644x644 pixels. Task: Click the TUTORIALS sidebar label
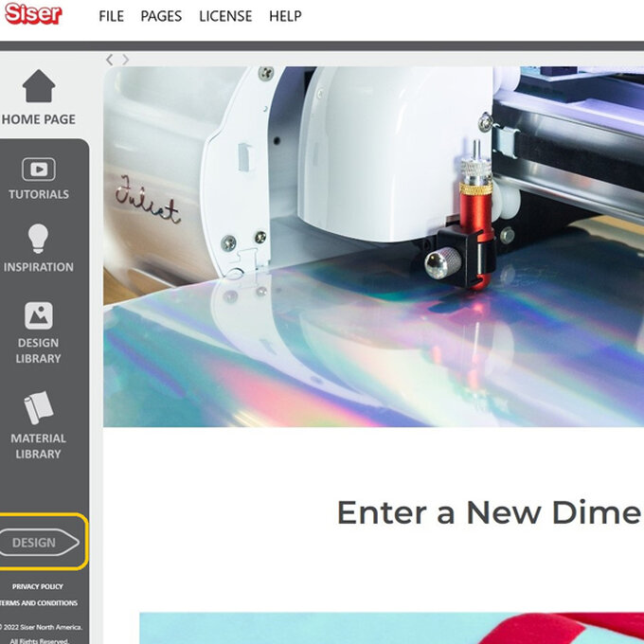[x=39, y=194]
